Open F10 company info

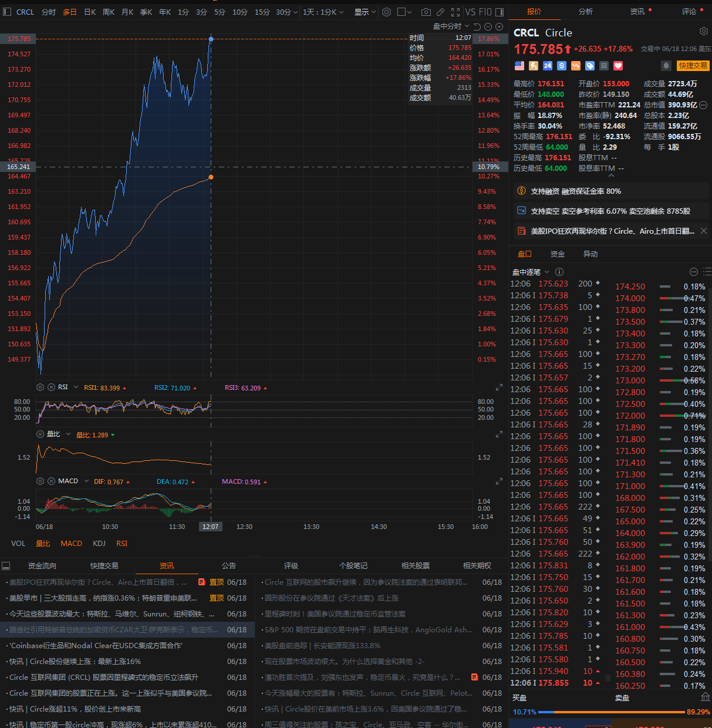point(485,12)
